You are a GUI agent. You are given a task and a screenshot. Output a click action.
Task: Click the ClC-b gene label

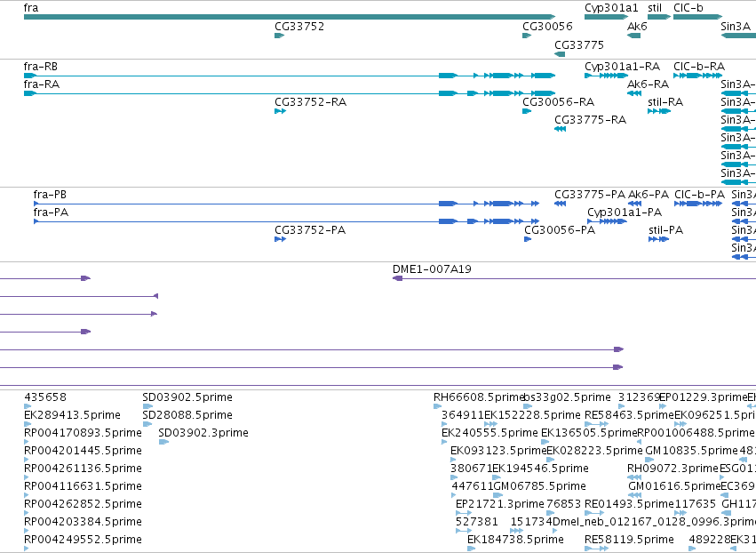pyautogui.click(x=688, y=8)
